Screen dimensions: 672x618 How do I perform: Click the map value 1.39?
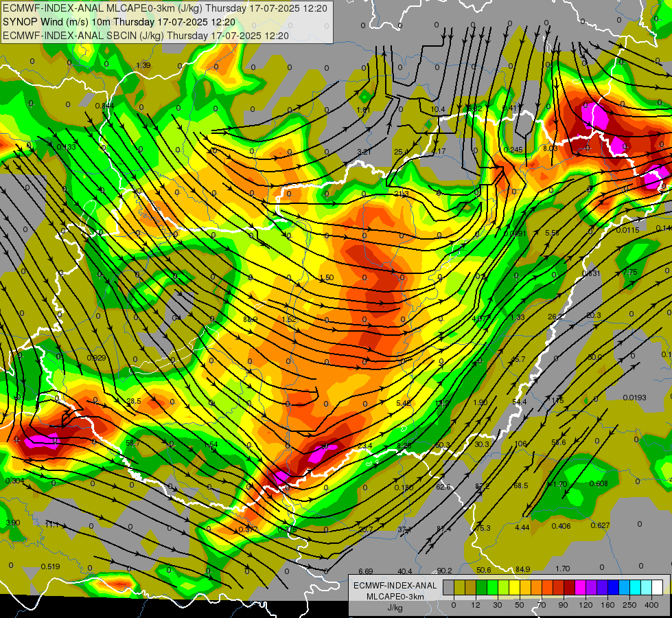coord(143,65)
